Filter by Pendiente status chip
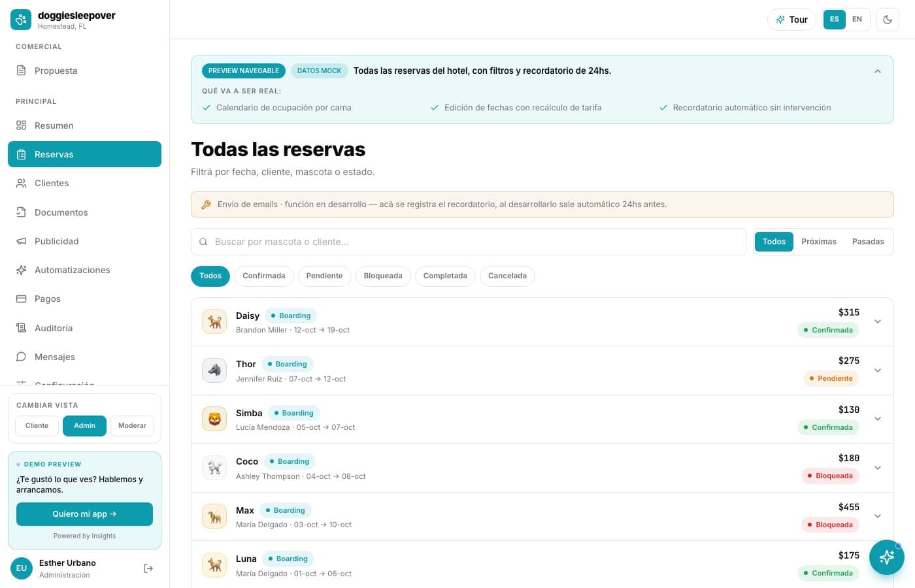 [324, 276]
